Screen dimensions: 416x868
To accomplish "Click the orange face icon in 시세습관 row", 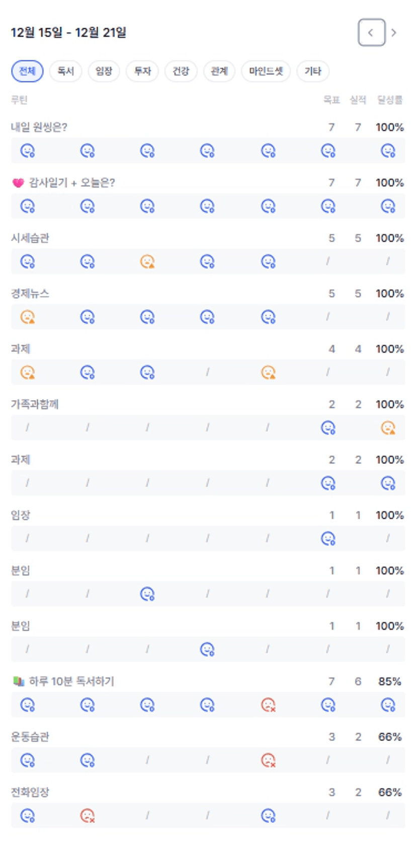I will point(147,262).
